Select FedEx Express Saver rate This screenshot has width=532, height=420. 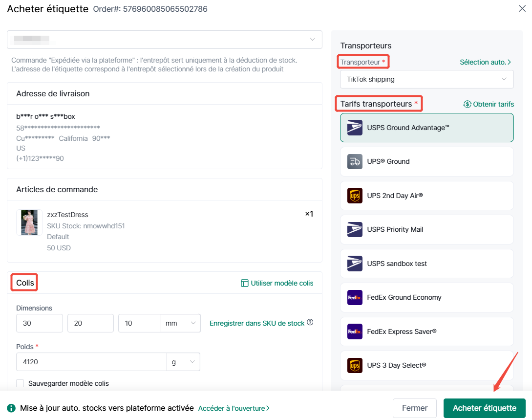click(x=427, y=332)
